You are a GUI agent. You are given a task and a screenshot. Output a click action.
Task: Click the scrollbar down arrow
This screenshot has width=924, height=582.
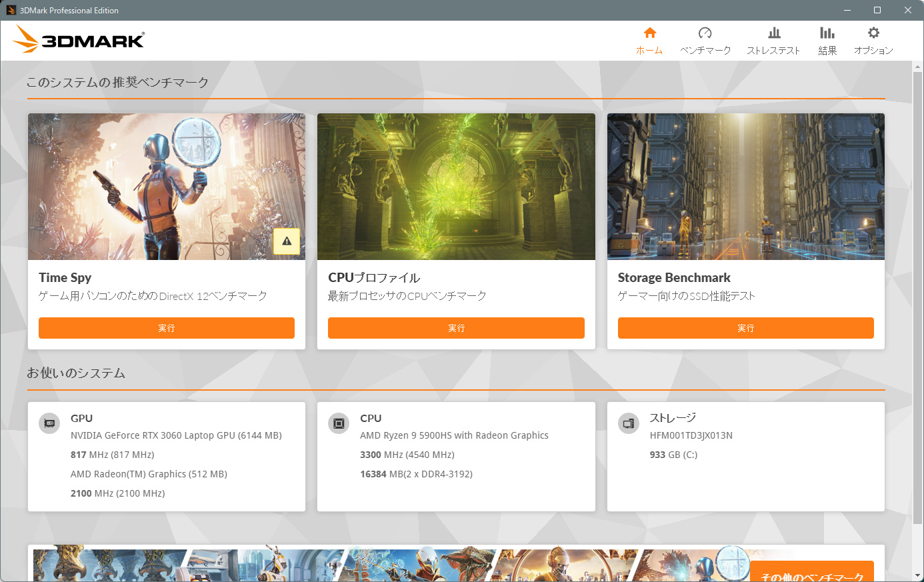tap(918, 575)
